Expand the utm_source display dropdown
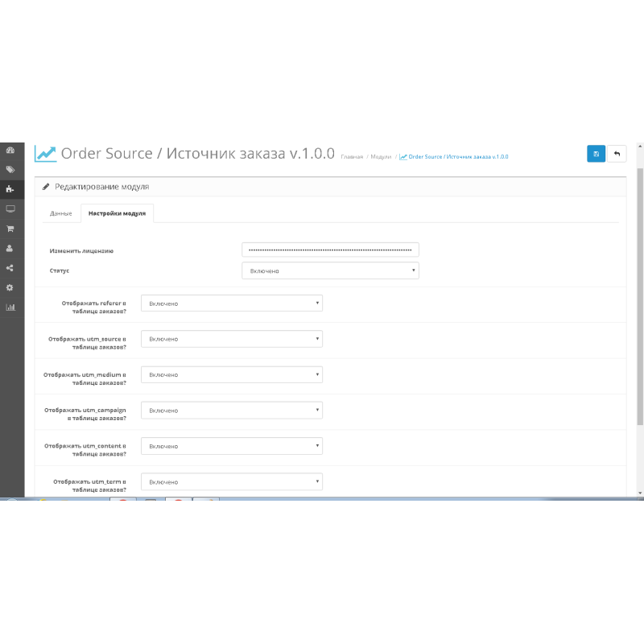Image resolution: width=644 pixels, height=644 pixels. (x=232, y=339)
